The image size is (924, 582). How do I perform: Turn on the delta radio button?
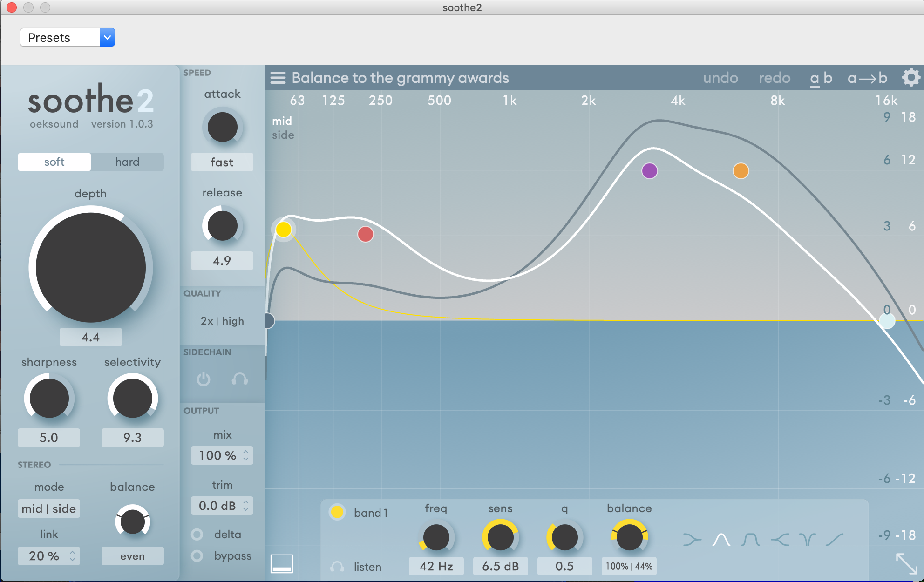point(197,535)
